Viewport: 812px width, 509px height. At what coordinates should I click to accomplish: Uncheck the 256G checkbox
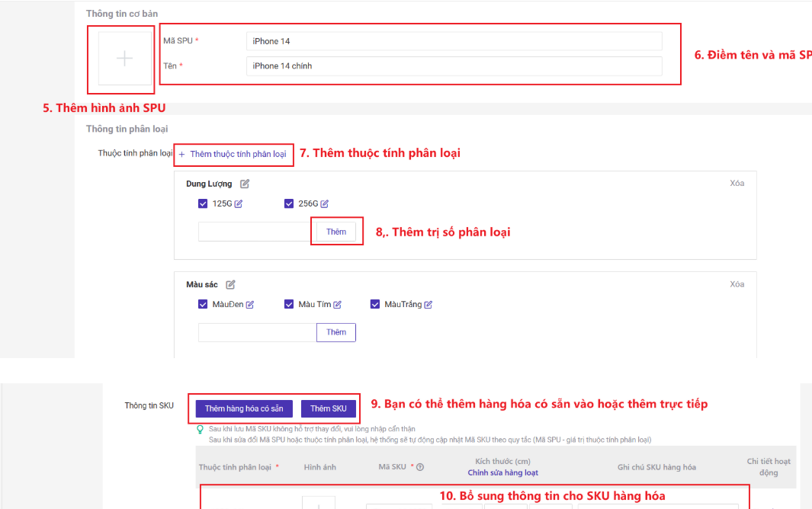[x=289, y=203]
